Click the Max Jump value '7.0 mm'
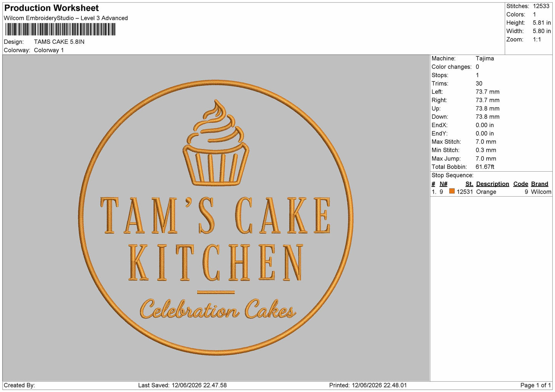This screenshot has width=555, height=392. click(486, 159)
